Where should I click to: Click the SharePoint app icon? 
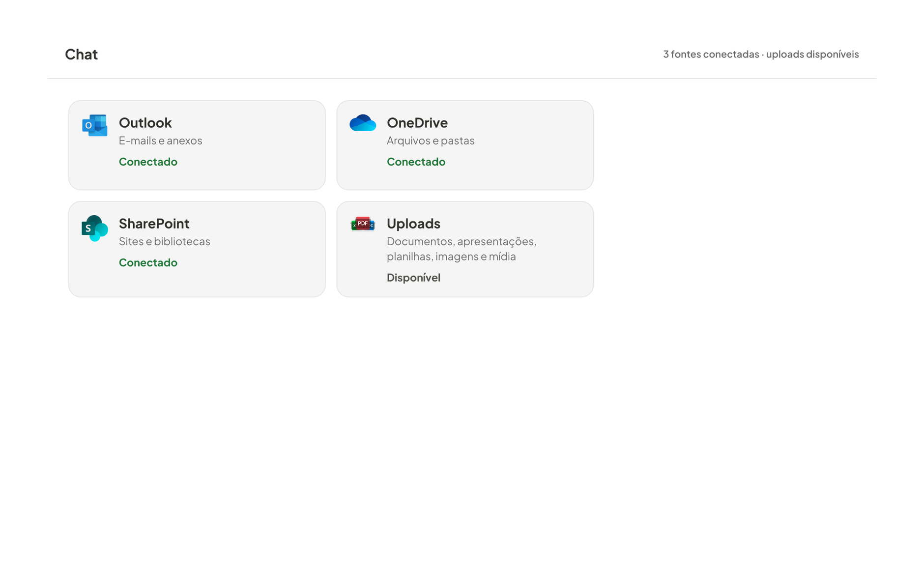coord(95,228)
